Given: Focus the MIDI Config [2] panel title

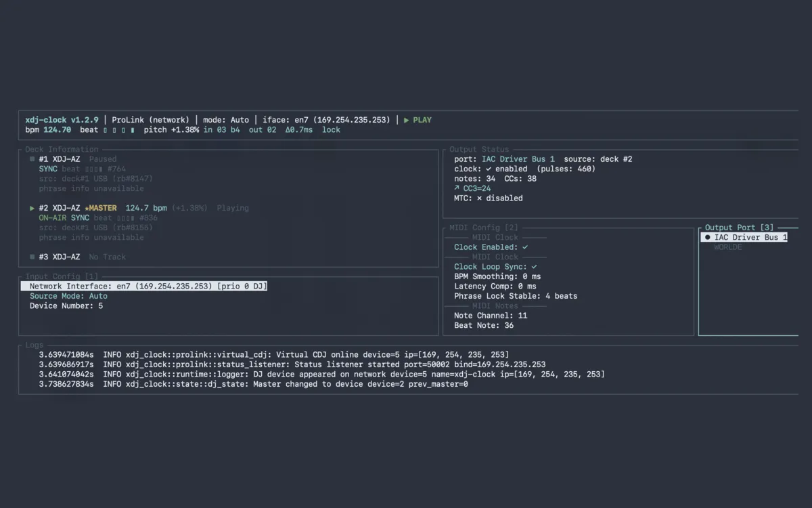Looking at the screenshot, I should point(484,228).
